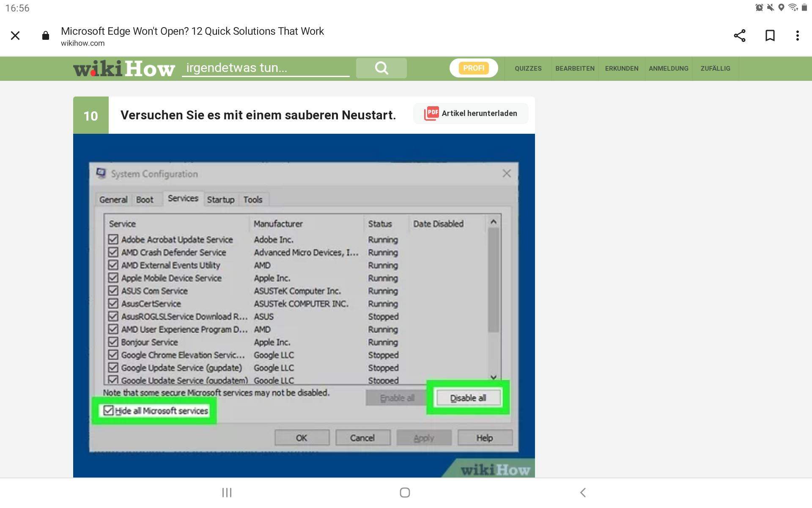Click the search magnifier icon
Viewport: 812px width, 508px height.
tap(381, 68)
